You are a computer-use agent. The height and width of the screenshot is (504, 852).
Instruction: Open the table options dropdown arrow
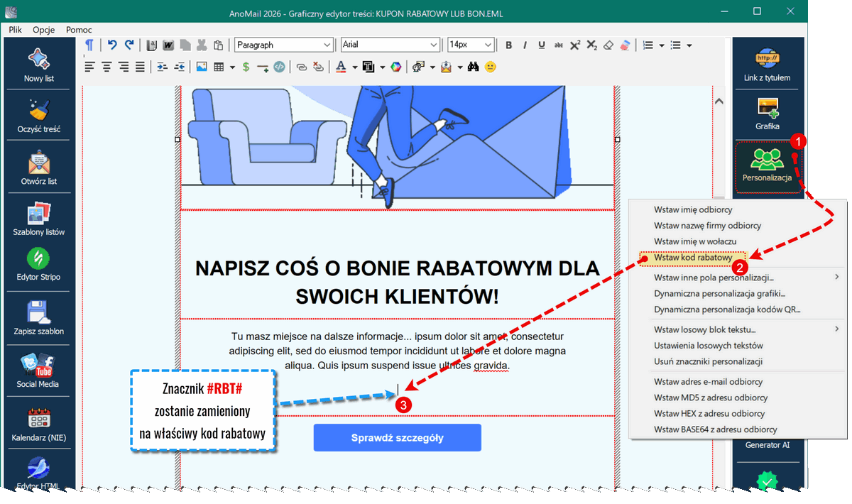pos(232,67)
